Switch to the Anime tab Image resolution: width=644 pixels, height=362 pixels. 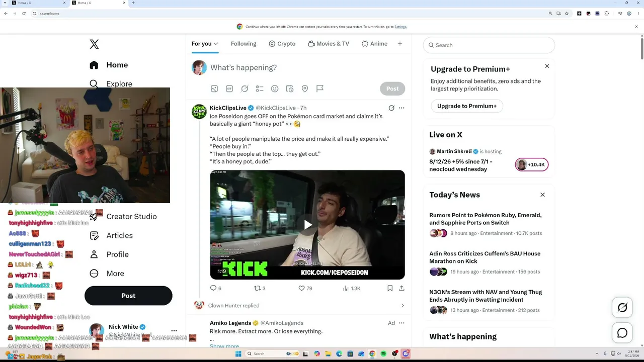click(374, 44)
